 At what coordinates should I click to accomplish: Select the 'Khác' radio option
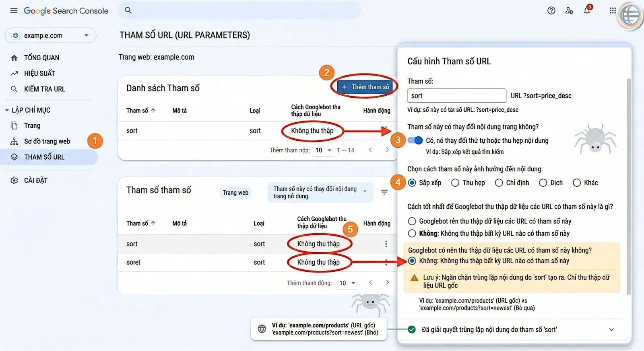577,183
